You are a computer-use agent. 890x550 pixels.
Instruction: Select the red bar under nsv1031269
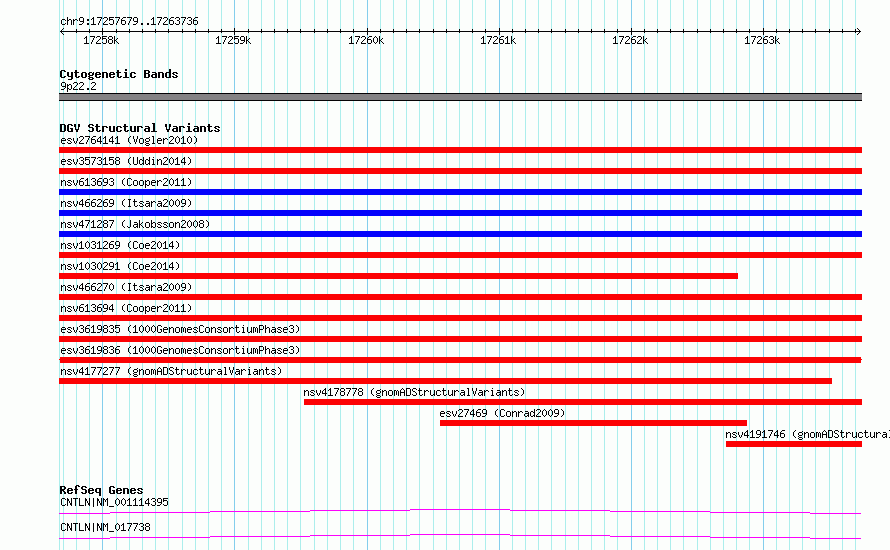click(460, 255)
